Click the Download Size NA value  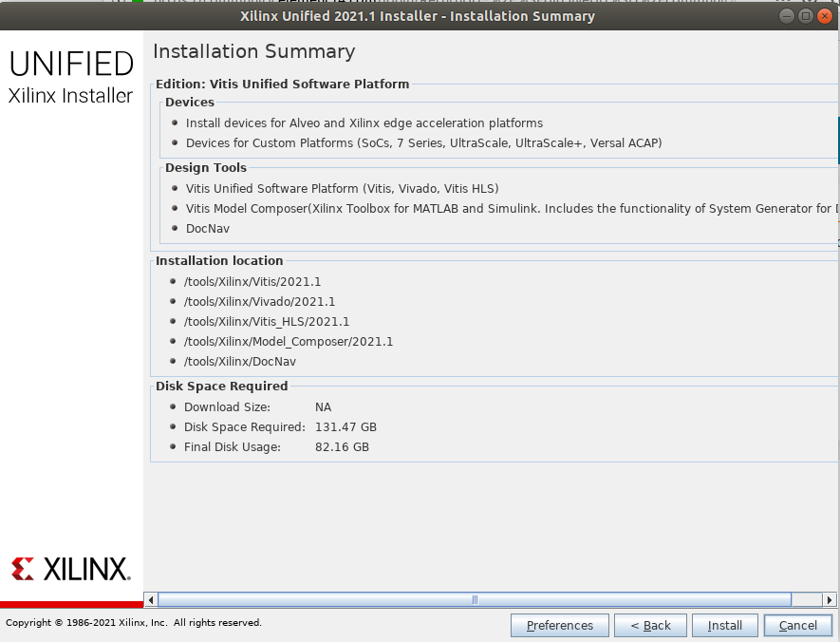pyautogui.click(x=323, y=407)
